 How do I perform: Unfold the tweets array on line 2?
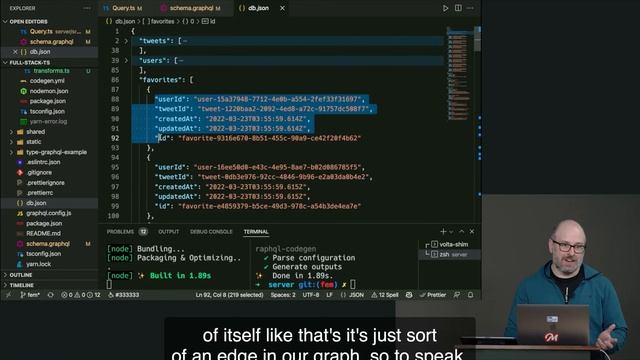(126, 41)
